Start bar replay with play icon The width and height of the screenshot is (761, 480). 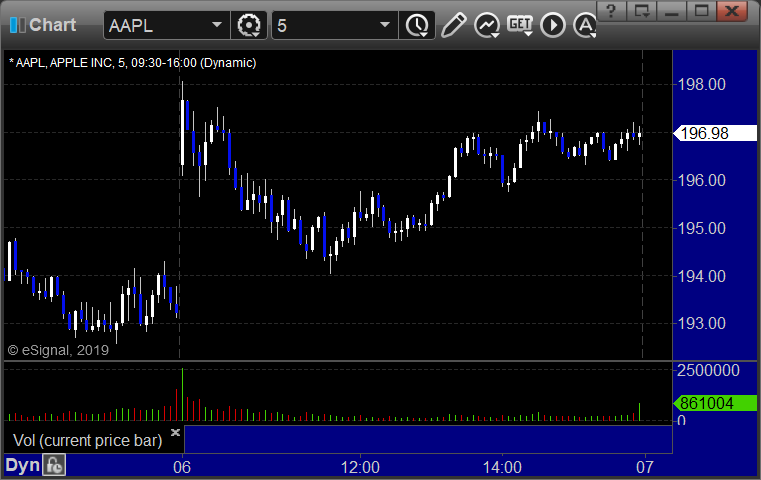click(x=553, y=25)
